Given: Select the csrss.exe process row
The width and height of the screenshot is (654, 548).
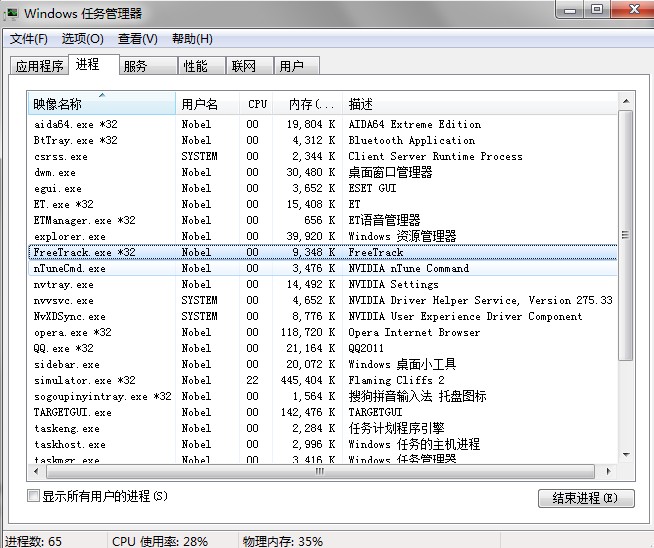Looking at the screenshot, I should (x=323, y=156).
